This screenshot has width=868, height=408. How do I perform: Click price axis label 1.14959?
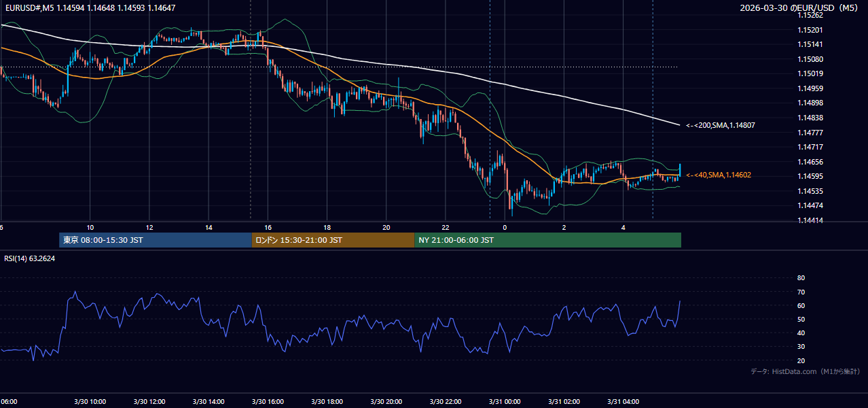(x=810, y=88)
